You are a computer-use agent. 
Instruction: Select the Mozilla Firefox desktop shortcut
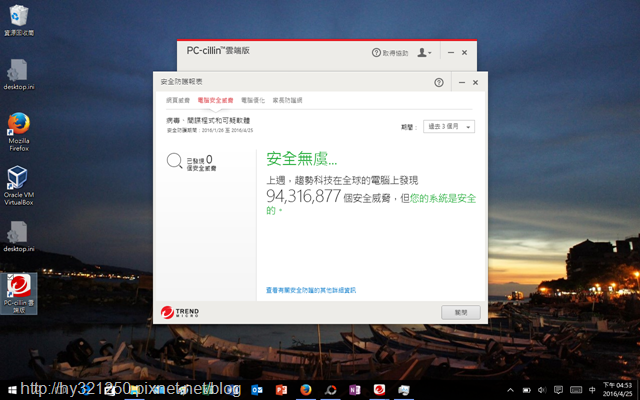19,132
